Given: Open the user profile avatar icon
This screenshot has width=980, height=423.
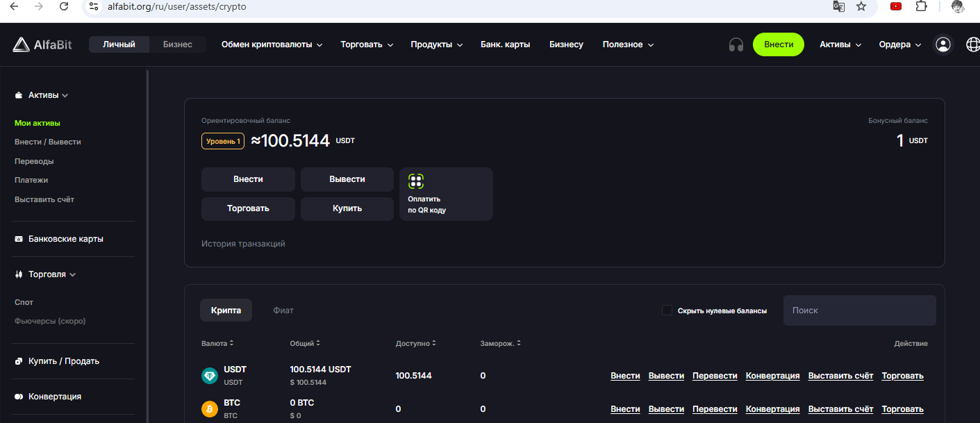Looking at the screenshot, I should [942, 44].
